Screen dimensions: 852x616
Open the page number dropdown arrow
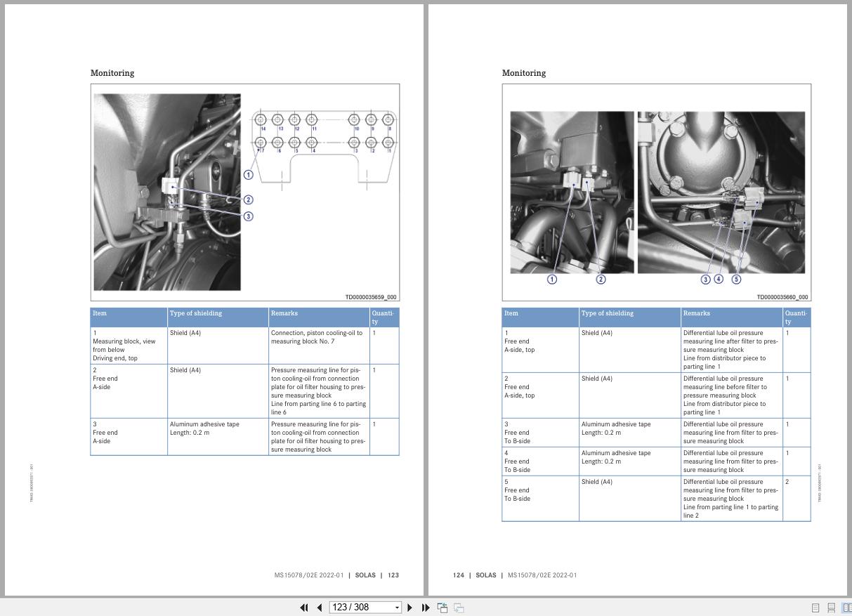tap(397, 608)
